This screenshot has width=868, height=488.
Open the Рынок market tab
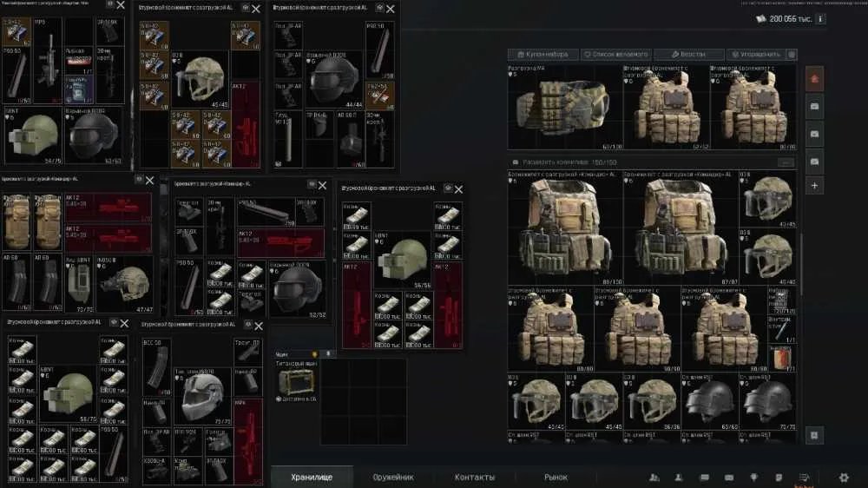click(x=556, y=477)
